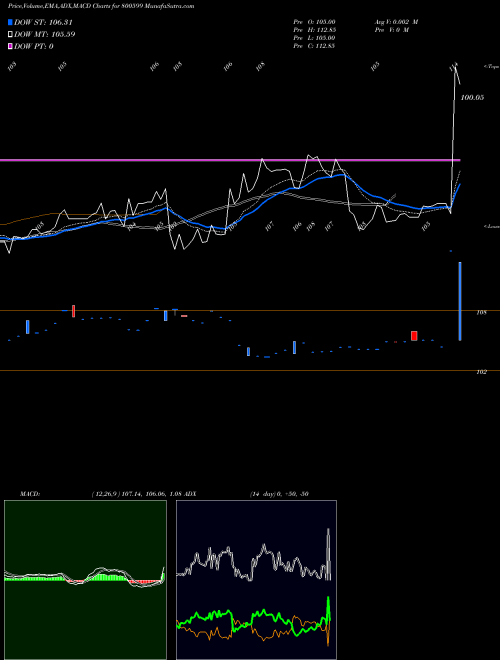Select the 'DOW MT: 105.59' legend text

point(44,34)
